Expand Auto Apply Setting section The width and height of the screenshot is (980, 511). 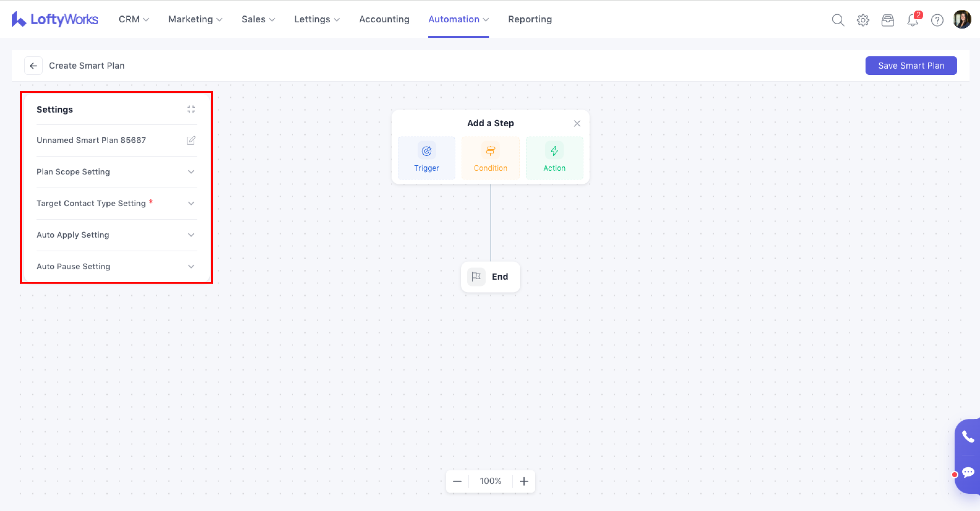[191, 235]
